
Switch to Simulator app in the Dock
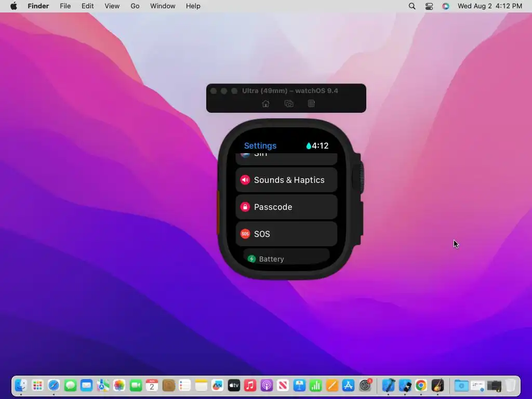coord(405,385)
